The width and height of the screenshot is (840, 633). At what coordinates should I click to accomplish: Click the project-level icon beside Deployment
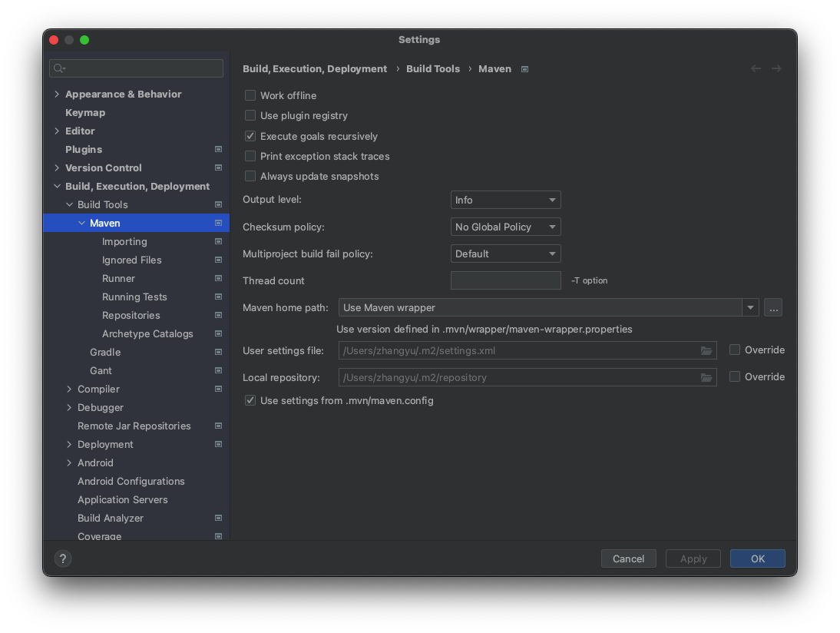218,444
